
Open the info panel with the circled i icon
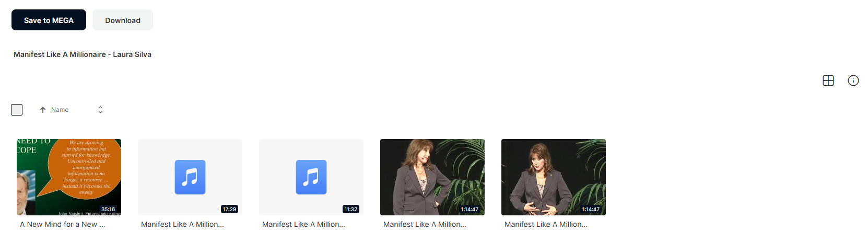(853, 80)
